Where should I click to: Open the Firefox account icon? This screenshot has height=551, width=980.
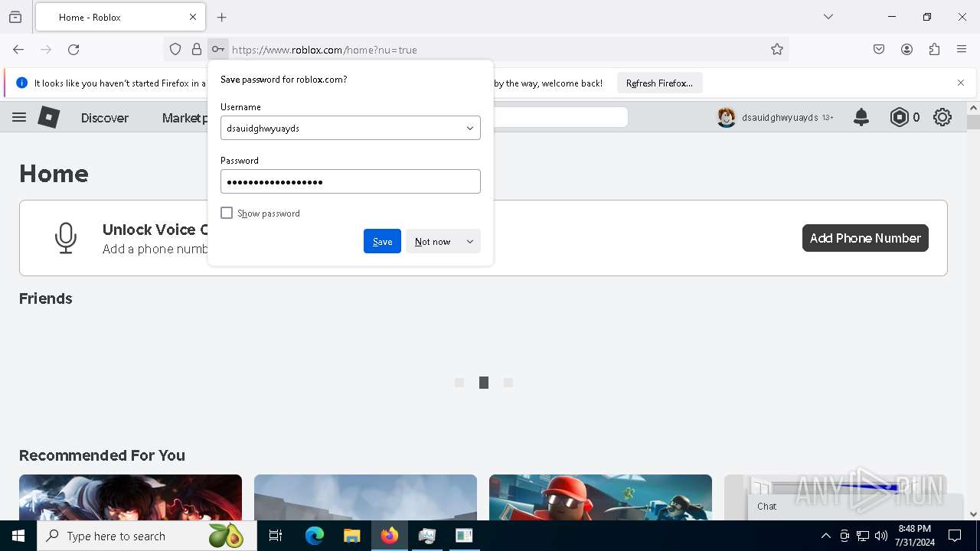coord(906,50)
